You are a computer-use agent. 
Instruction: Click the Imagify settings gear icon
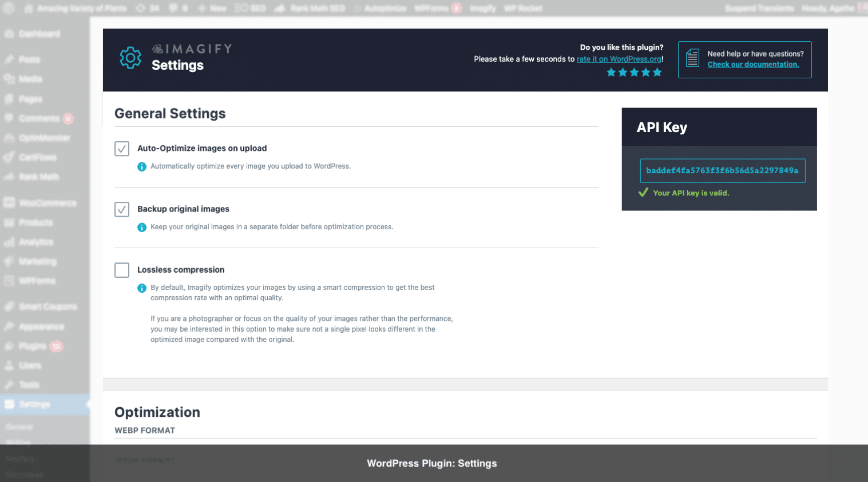tap(130, 58)
